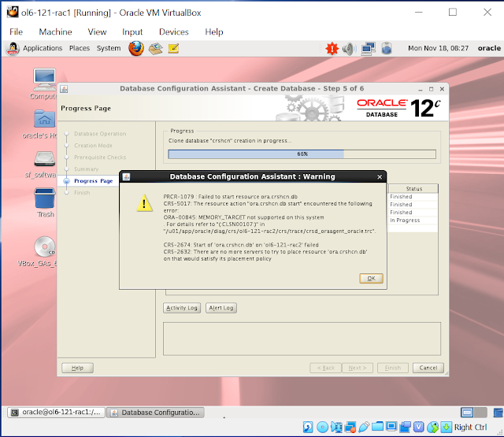Click the workspace switcher first workspace
Screen dimensions: 504x437
467,413
